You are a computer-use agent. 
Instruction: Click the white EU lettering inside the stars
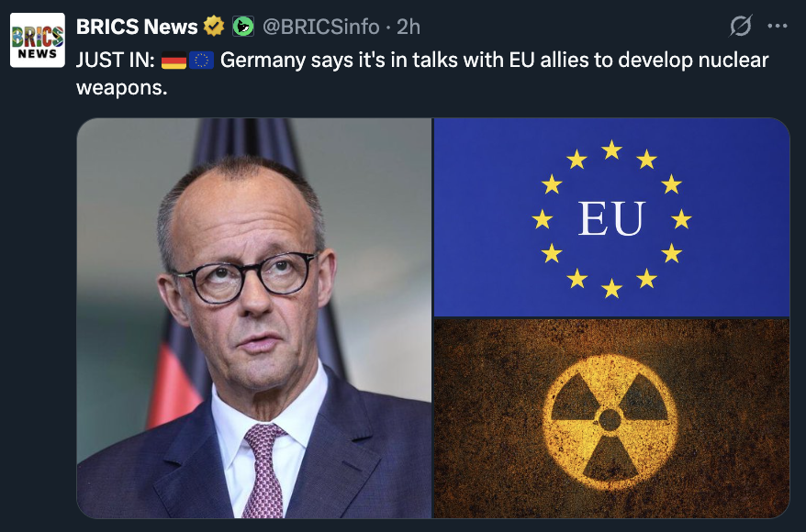tap(611, 218)
